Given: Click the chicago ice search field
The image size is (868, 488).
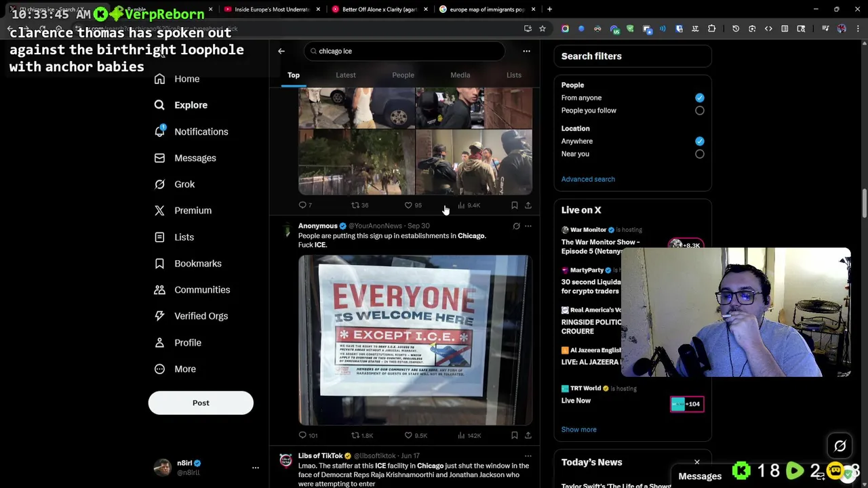Looking at the screenshot, I should click(x=405, y=51).
